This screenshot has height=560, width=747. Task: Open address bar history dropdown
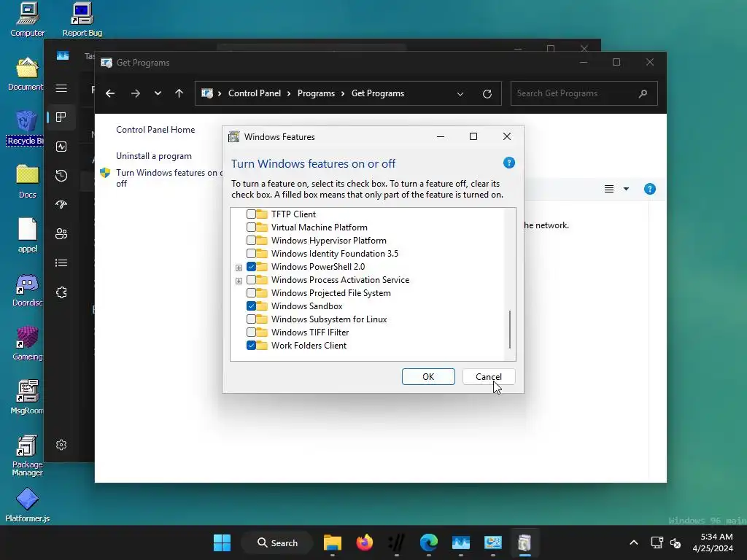pos(460,94)
